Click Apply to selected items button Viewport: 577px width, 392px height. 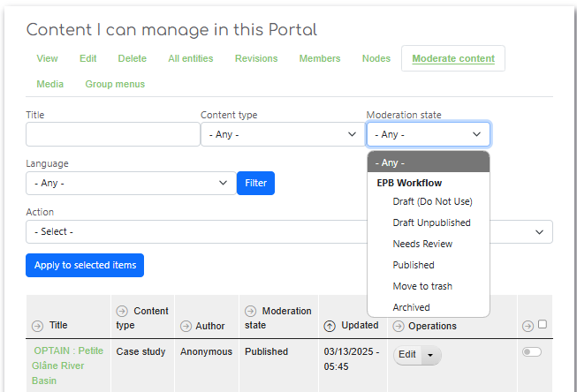[x=85, y=265]
